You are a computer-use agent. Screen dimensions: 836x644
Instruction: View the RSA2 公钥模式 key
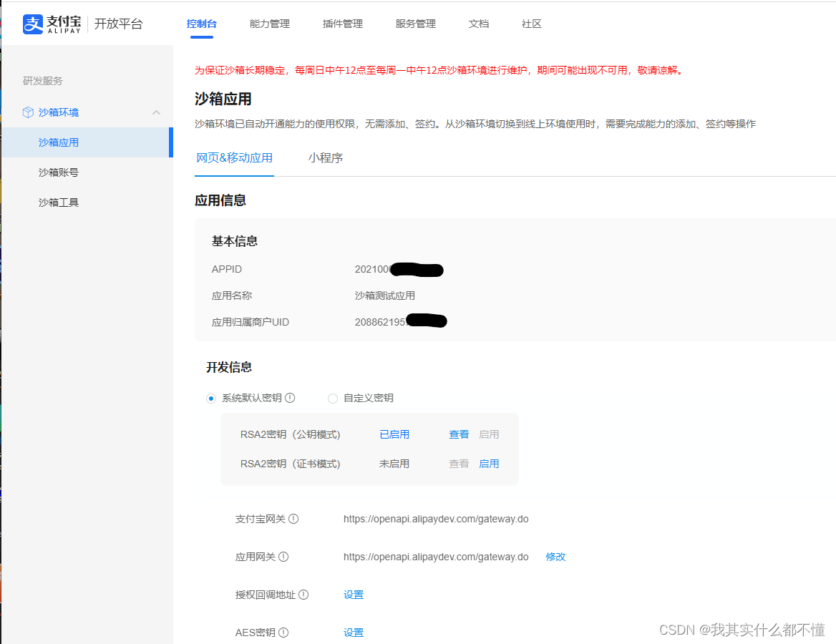(459, 434)
